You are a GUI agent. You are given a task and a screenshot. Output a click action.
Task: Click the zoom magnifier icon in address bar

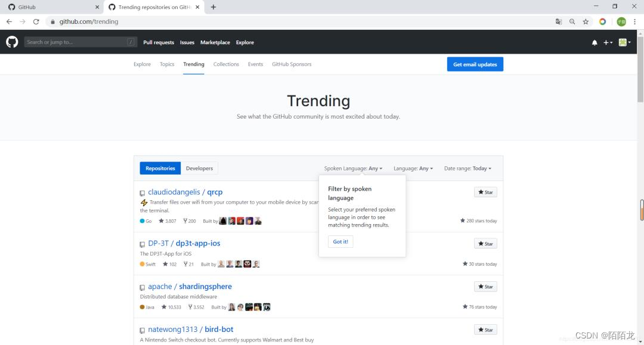[572, 21]
